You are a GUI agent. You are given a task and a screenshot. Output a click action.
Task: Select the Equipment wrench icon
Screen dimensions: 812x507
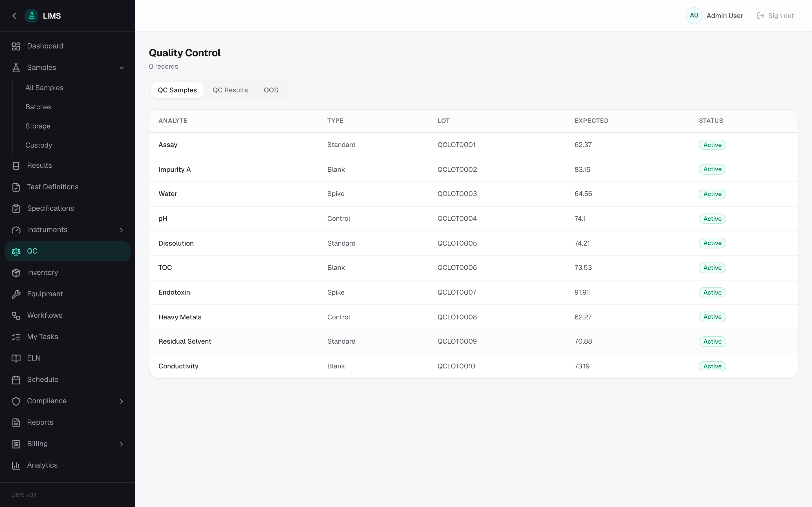(x=16, y=294)
